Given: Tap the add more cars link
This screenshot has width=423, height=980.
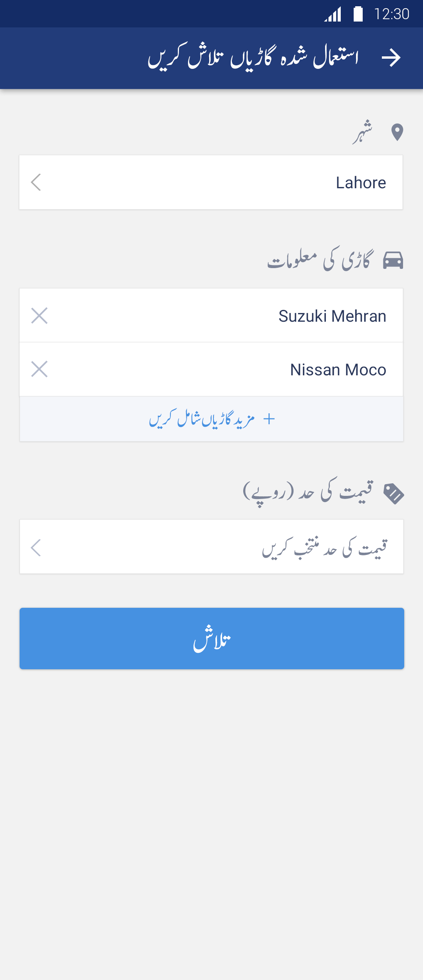Looking at the screenshot, I should [202, 419].
